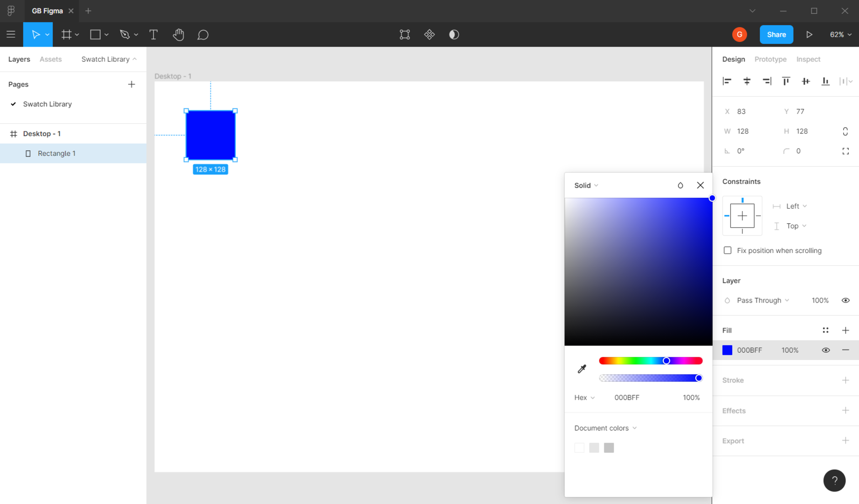859x504 pixels.
Task: Add a new fill
Action: point(846,330)
